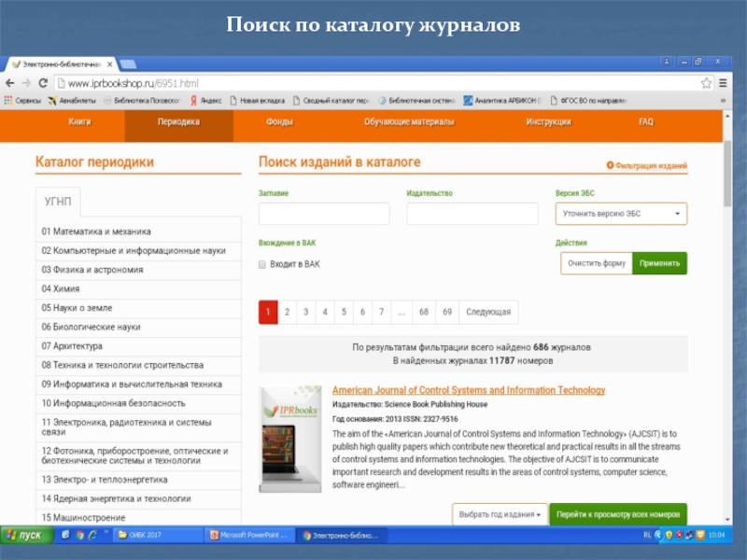747x560 pixels.
Task: Click the Chrome quick launch icon
Action: click(79, 535)
